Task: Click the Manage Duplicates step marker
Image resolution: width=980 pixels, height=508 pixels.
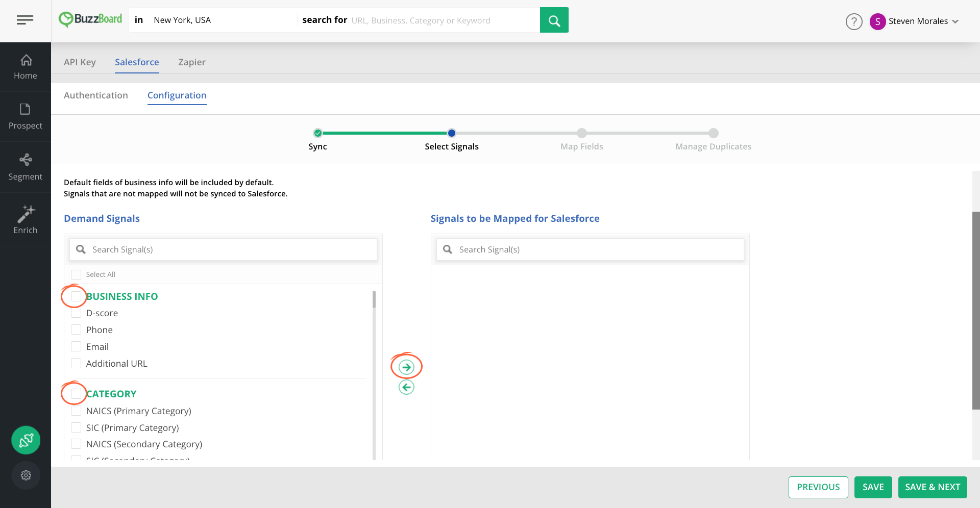Action: click(x=714, y=133)
